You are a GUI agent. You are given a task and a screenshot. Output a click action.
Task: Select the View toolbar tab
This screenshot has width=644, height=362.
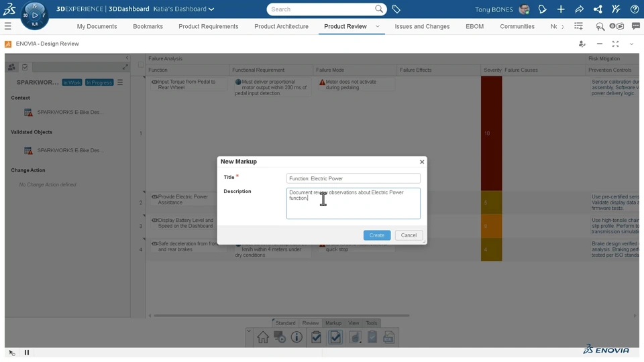click(x=354, y=323)
